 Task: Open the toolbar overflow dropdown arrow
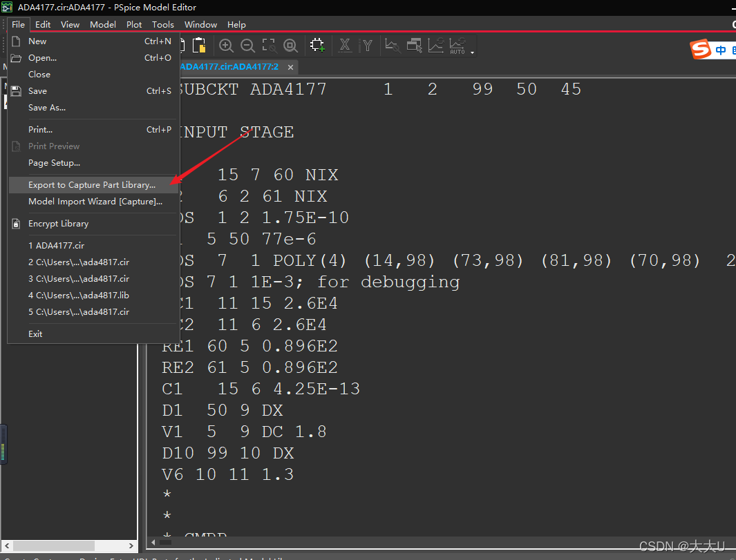472,52
